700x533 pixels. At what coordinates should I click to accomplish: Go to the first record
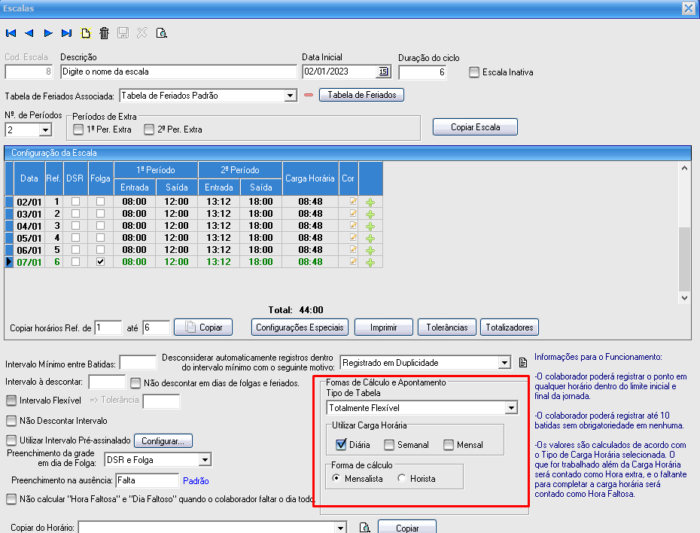[x=11, y=33]
